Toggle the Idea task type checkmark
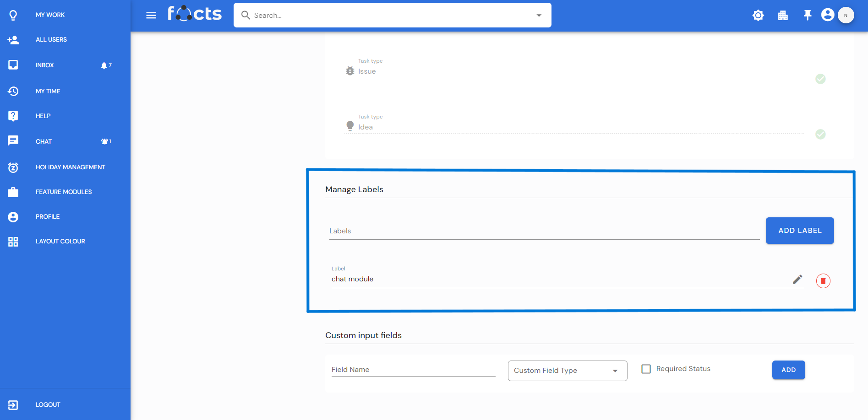Image resolution: width=868 pixels, height=420 pixels. 820,134
